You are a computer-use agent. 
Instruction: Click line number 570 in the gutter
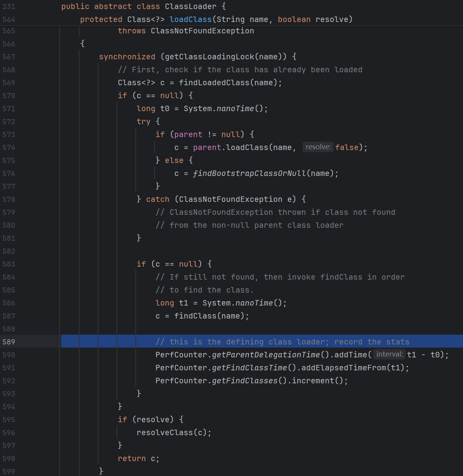tap(9, 95)
